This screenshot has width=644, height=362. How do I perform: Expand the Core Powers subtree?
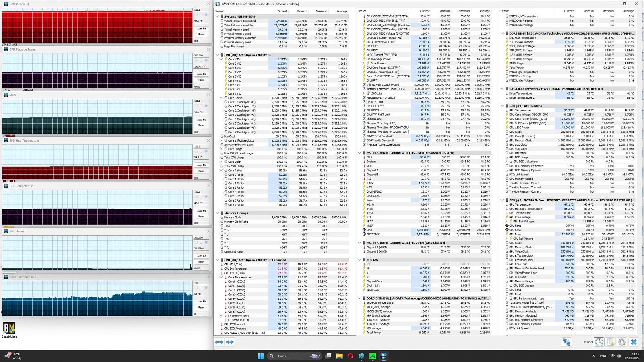click(363, 63)
